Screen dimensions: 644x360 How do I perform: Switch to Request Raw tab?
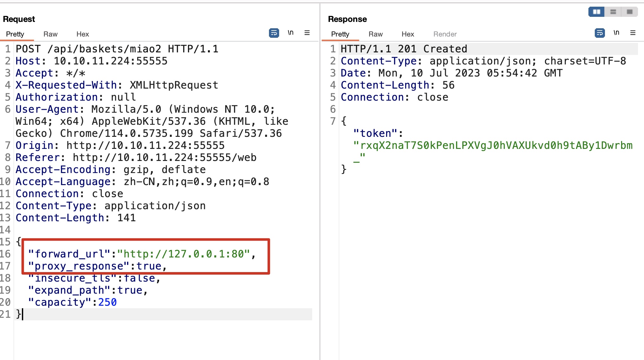pos(50,34)
